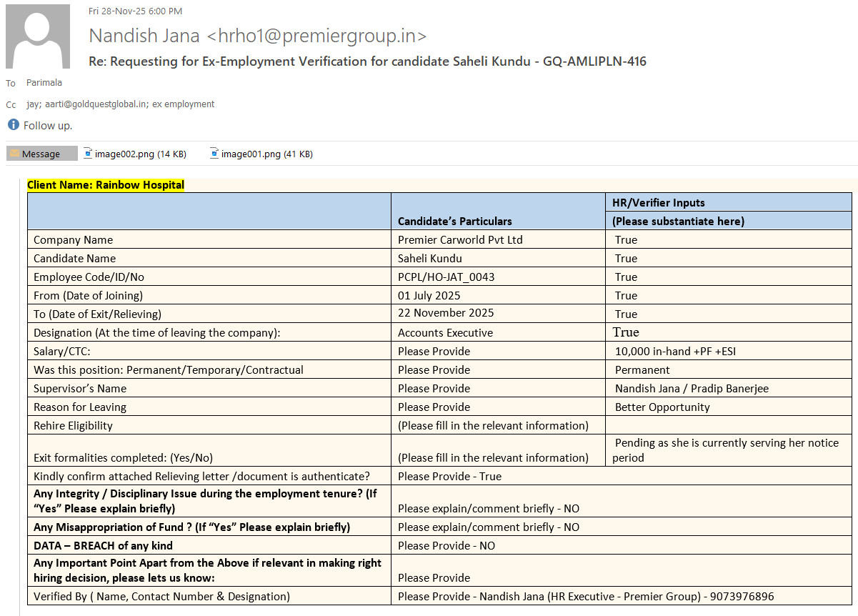The width and height of the screenshot is (858, 616).
Task: Click the Employee Code PCPL/HO-JAT_0043 cell
Action: point(446,277)
